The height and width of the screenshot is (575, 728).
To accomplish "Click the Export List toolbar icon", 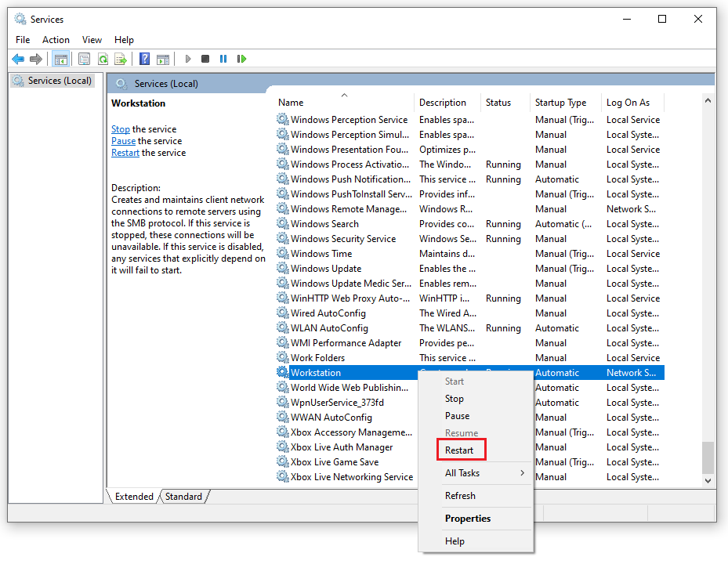I will pyautogui.click(x=120, y=59).
